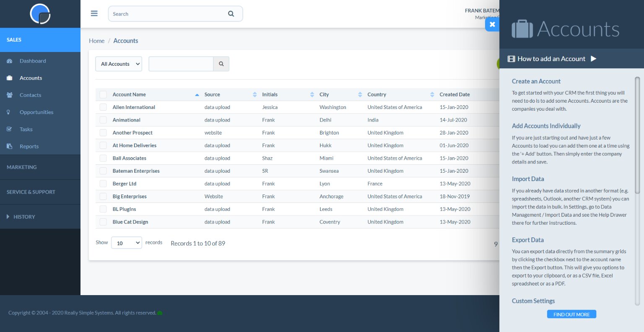
Task: Click the Opportunities lightbulb icon
Action: pyautogui.click(x=9, y=112)
